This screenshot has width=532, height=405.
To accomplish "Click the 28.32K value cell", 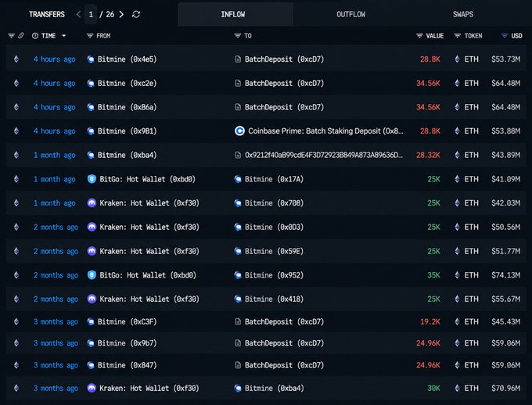I will pyautogui.click(x=428, y=155).
